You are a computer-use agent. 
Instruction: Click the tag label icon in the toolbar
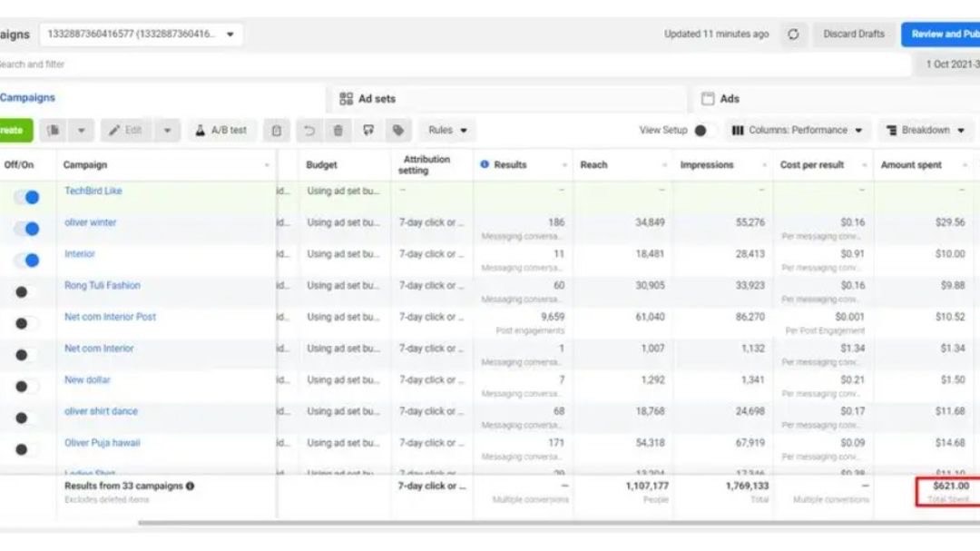click(397, 131)
